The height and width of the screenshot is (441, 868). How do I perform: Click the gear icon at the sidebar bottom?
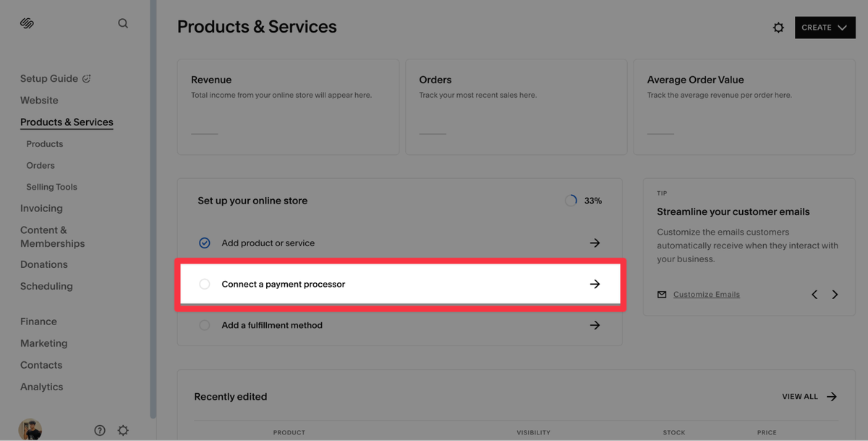click(x=123, y=429)
